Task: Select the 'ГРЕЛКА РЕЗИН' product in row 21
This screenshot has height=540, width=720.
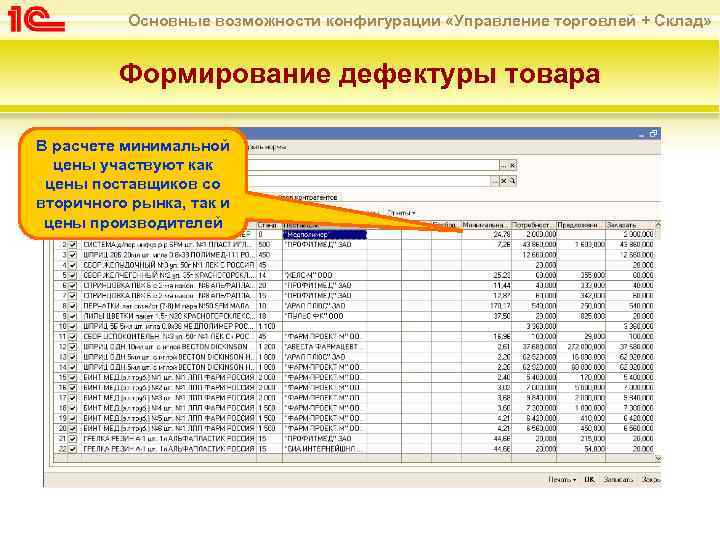Action: point(168,439)
